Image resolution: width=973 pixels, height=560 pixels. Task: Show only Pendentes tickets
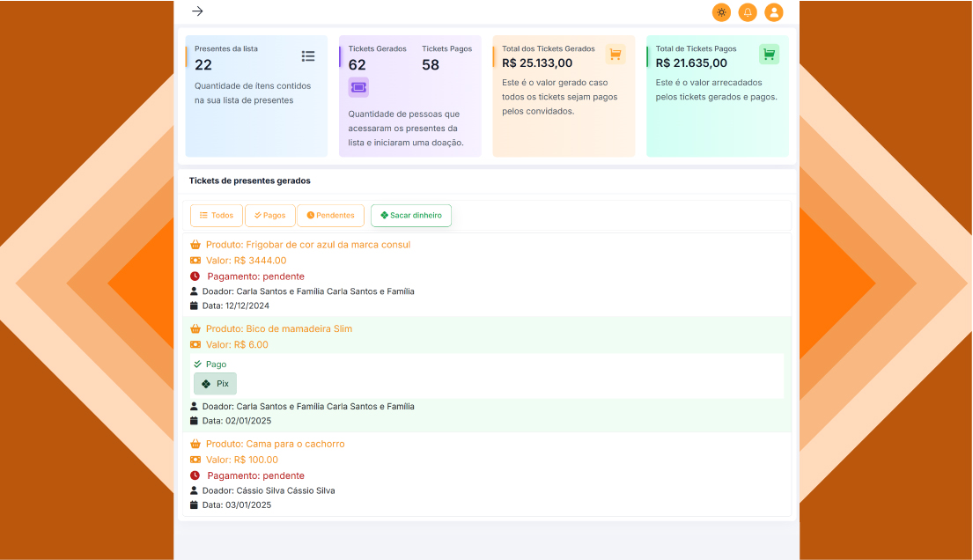point(330,216)
